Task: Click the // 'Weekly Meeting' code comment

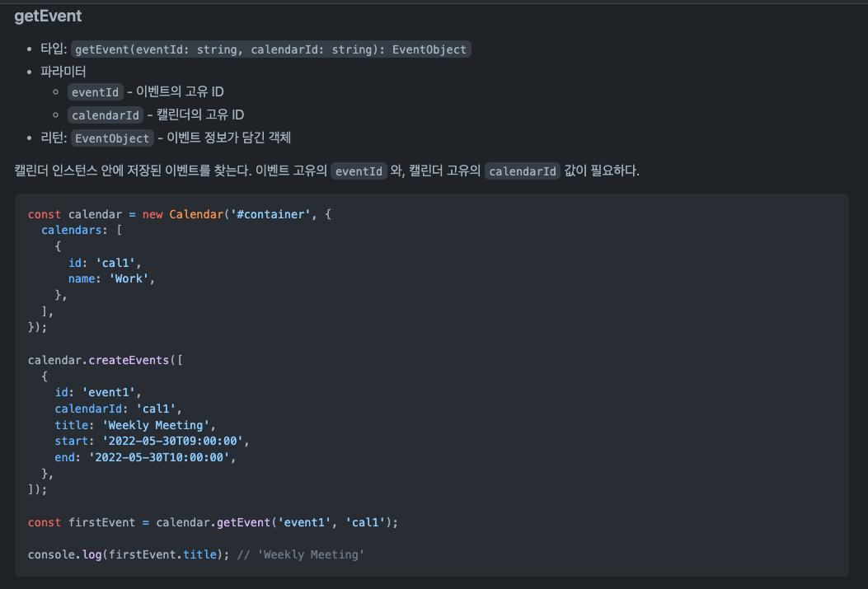Action: click(x=300, y=554)
